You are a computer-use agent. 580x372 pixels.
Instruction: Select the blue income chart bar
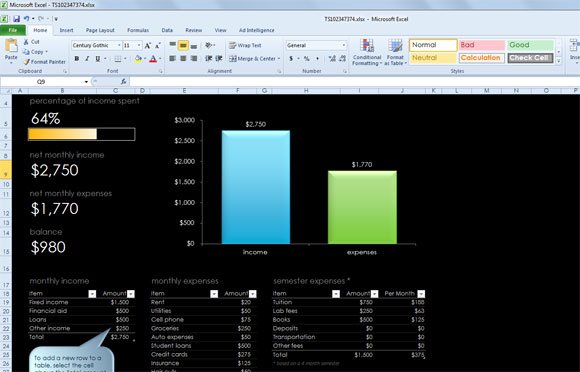pos(256,187)
